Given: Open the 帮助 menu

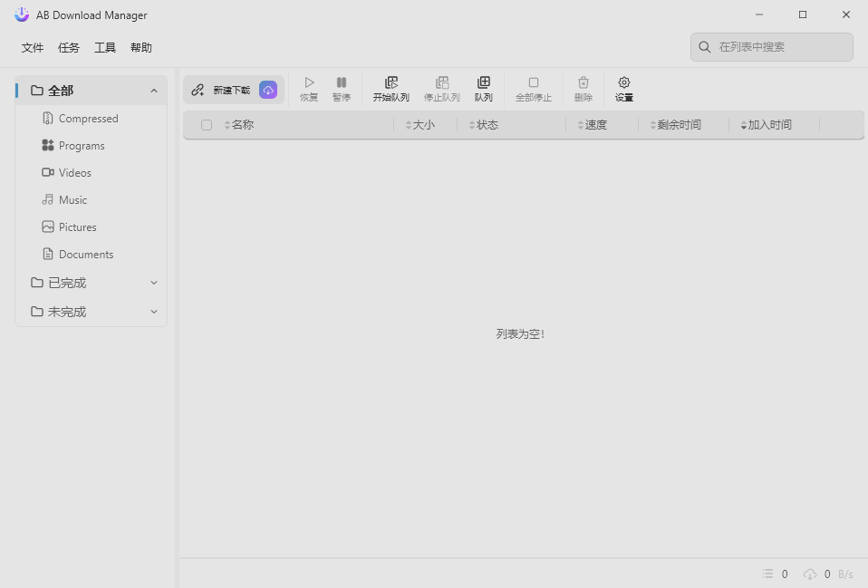Looking at the screenshot, I should (x=141, y=48).
